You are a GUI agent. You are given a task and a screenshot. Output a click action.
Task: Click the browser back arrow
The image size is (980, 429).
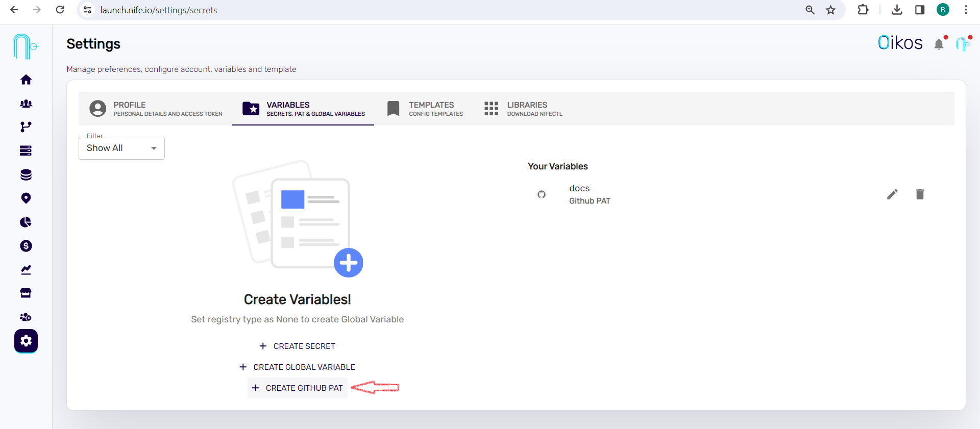[14, 10]
